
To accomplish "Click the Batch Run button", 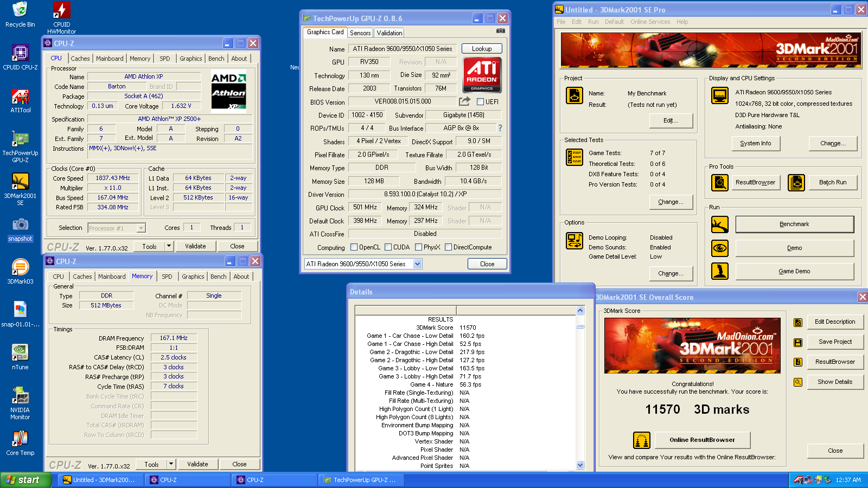I will 833,183.
